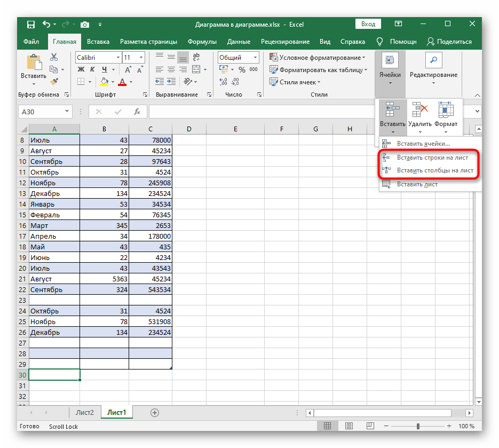Viewport: 499px width, 448px height.
Task: Open the Calibri font name dropdown
Action: click(x=118, y=58)
